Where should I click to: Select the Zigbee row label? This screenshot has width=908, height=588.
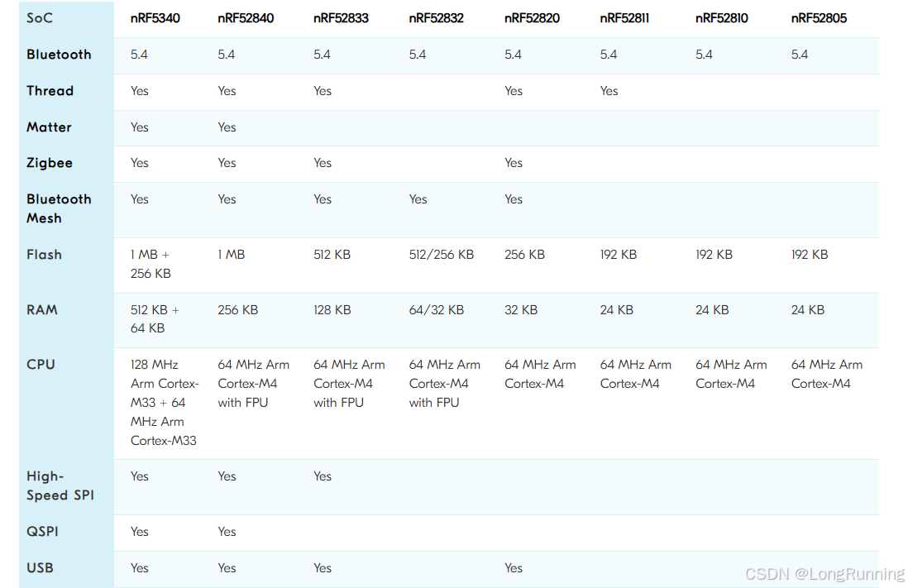point(50,164)
